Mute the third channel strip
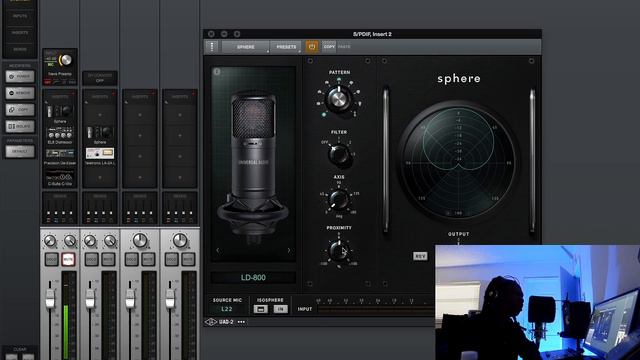Viewport: 640px width, 360px height. pos(148,260)
